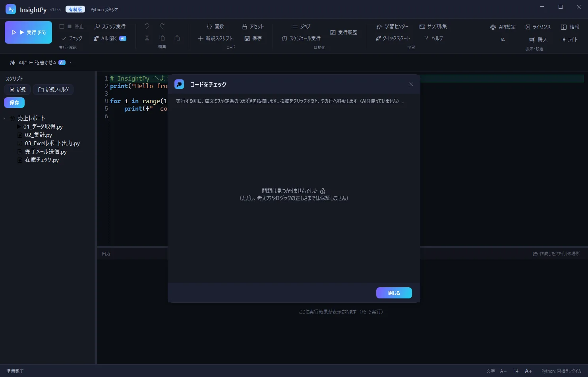
Task: Click the font size value 14
Action: coord(516,371)
